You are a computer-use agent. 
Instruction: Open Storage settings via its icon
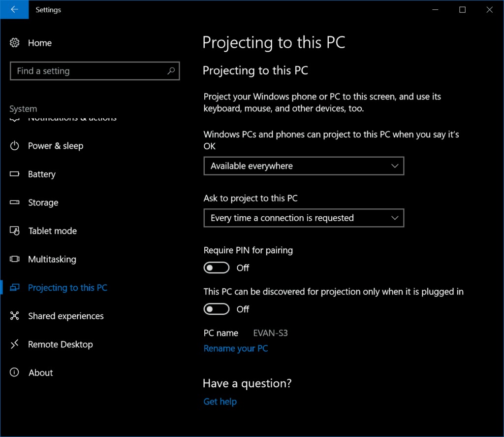tap(15, 202)
